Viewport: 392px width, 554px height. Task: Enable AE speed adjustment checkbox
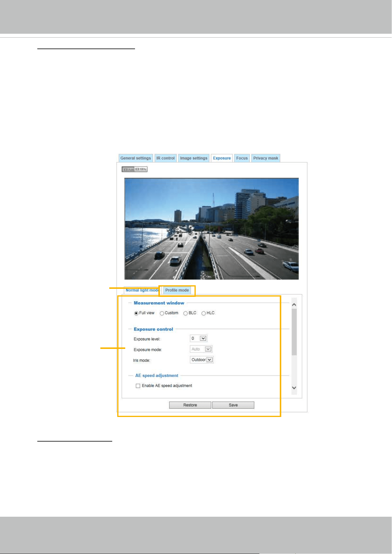[x=138, y=386]
